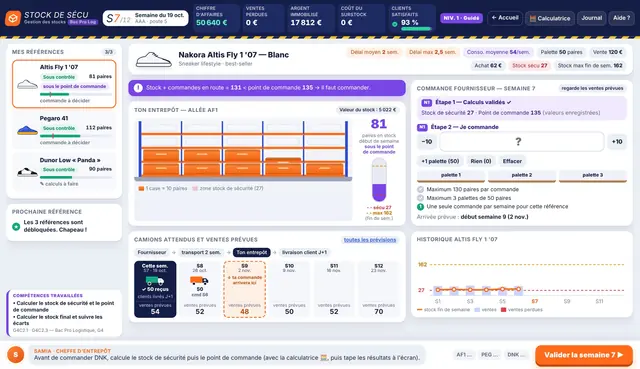Image resolution: width=640 pixels, height=369 pixels.
Task: Click the DNK chip in the bottom bar
Action: coord(515,355)
